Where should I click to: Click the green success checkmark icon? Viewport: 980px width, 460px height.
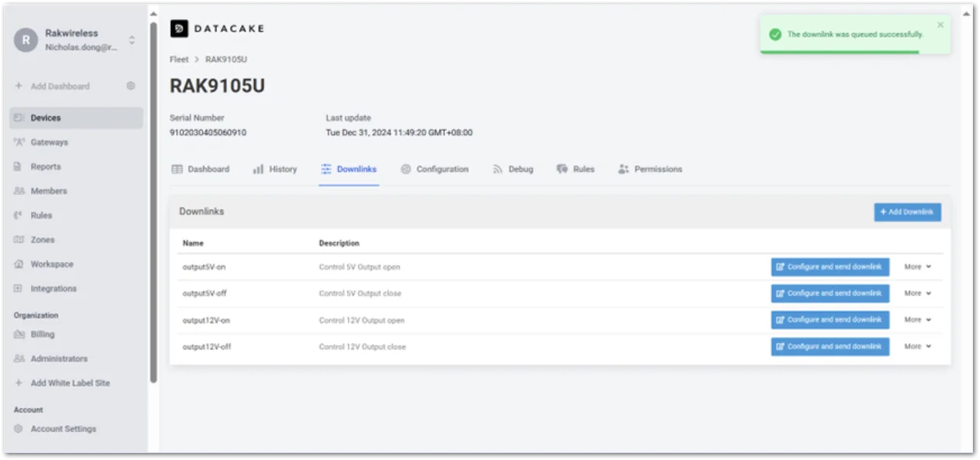click(774, 34)
